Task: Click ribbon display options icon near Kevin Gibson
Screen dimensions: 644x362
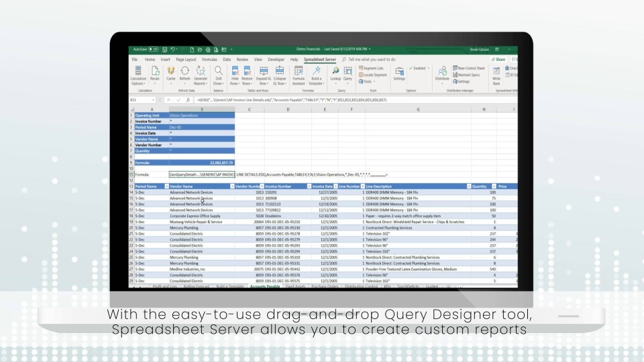Action: pos(497,49)
